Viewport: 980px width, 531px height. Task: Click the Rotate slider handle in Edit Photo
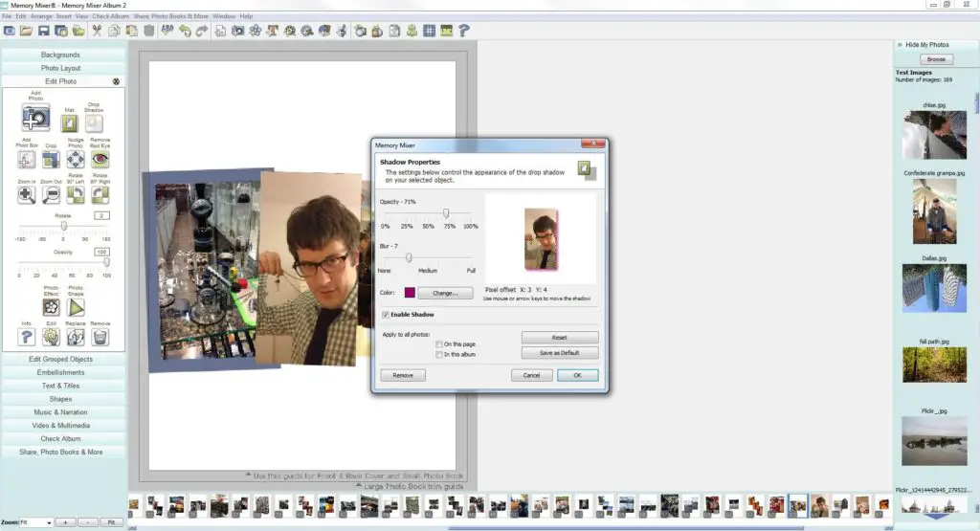click(x=63, y=226)
